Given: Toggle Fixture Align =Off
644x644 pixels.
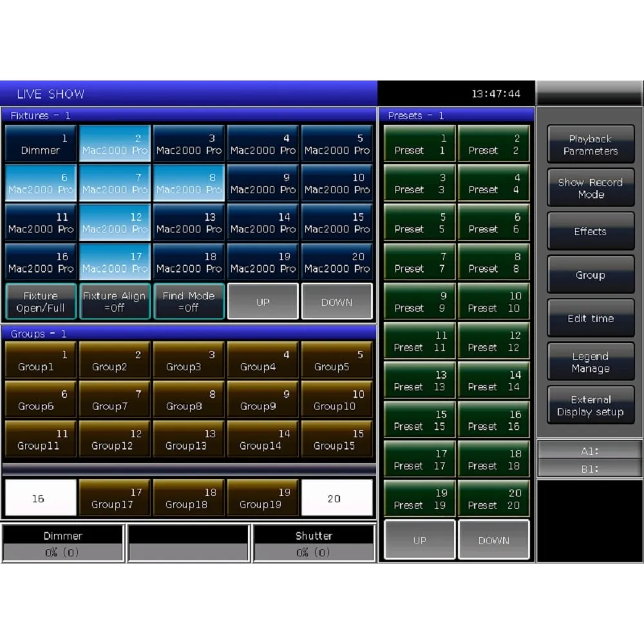Looking at the screenshot, I should [x=115, y=301].
